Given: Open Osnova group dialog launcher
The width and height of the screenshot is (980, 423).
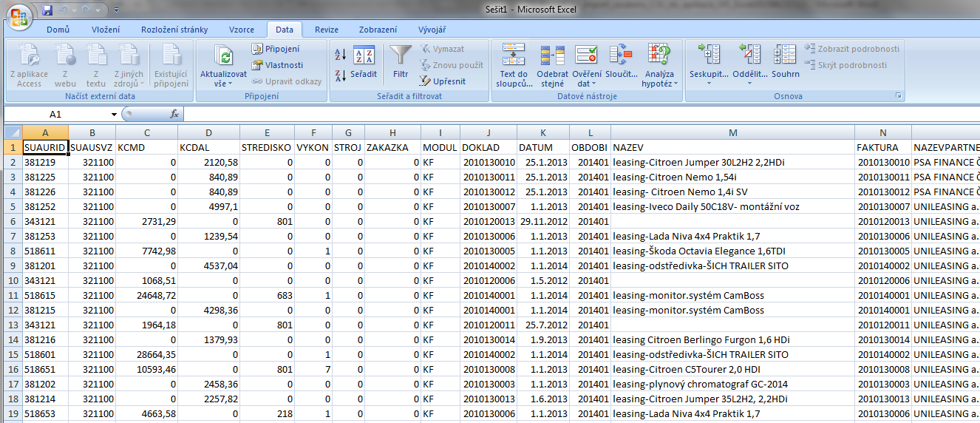Looking at the screenshot, I should (899, 96).
